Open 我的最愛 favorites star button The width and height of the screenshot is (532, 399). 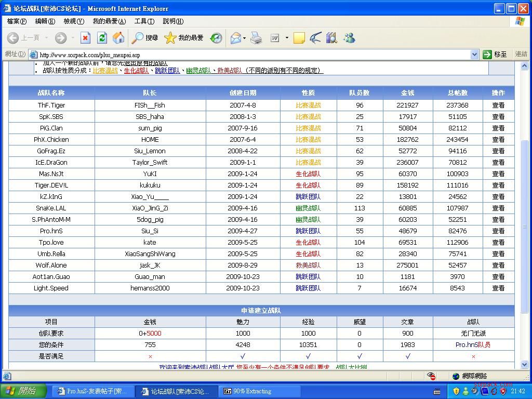pyautogui.click(x=184, y=38)
